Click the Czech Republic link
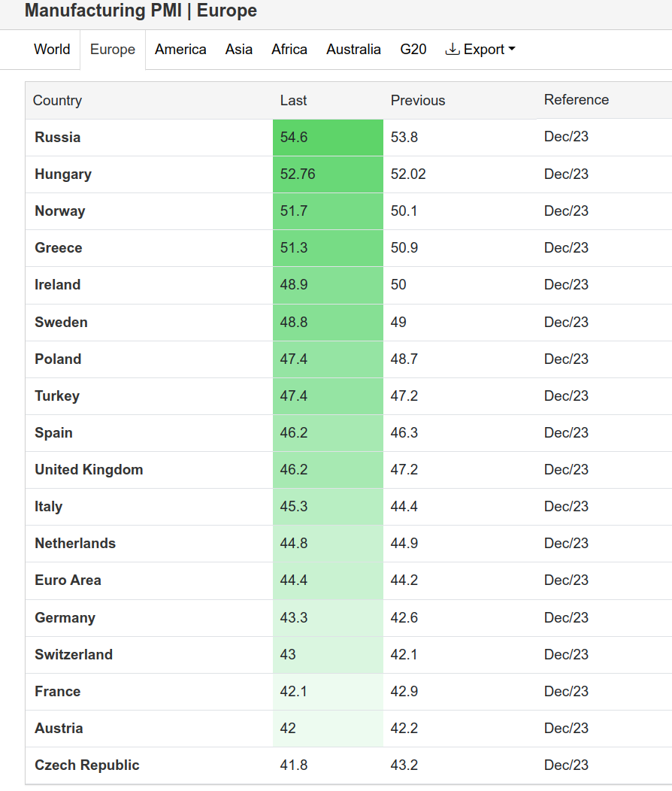The height and width of the screenshot is (791, 672). click(x=87, y=765)
